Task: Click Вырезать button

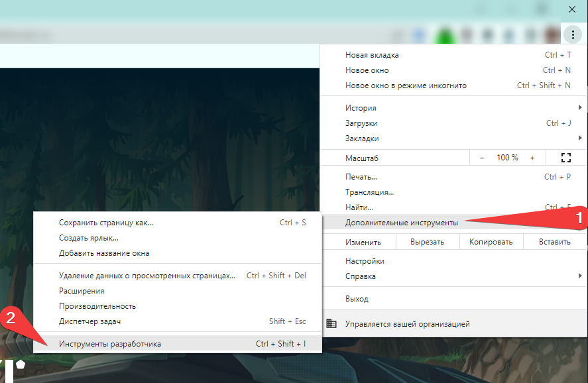Action: [x=428, y=242]
